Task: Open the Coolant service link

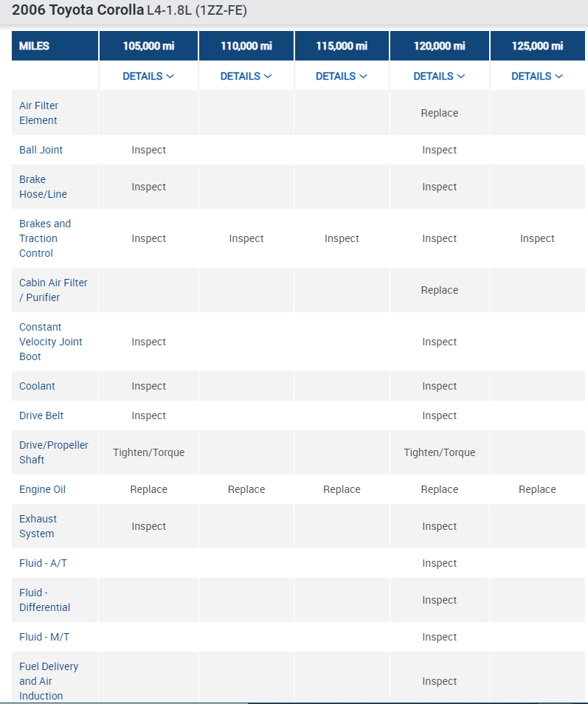Action: (37, 386)
